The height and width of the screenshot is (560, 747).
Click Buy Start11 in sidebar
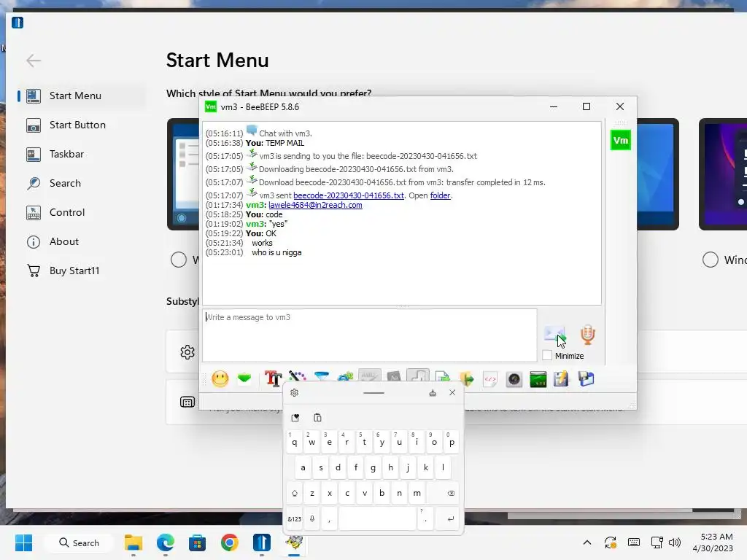click(81, 271)
